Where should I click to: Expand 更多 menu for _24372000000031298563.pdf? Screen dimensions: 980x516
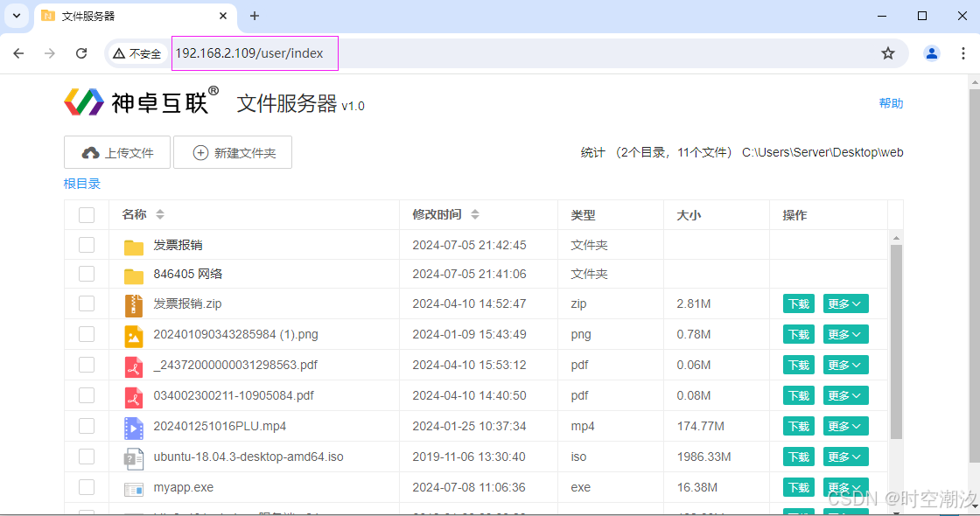click(x=845, y=365)
